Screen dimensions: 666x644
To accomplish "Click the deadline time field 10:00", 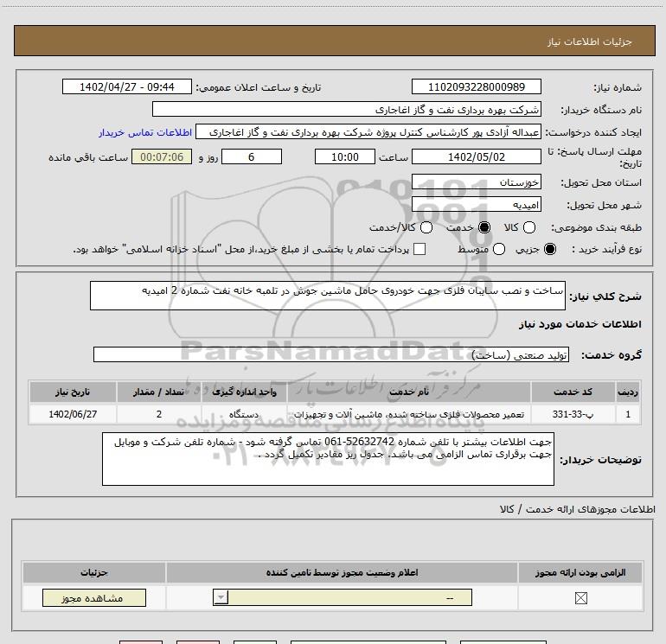I will point(345,156).
